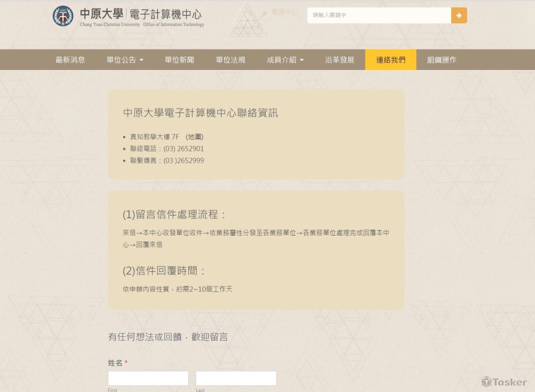
Task: Click the Chung Yuan university crest logo
Action: click(63, 16)
